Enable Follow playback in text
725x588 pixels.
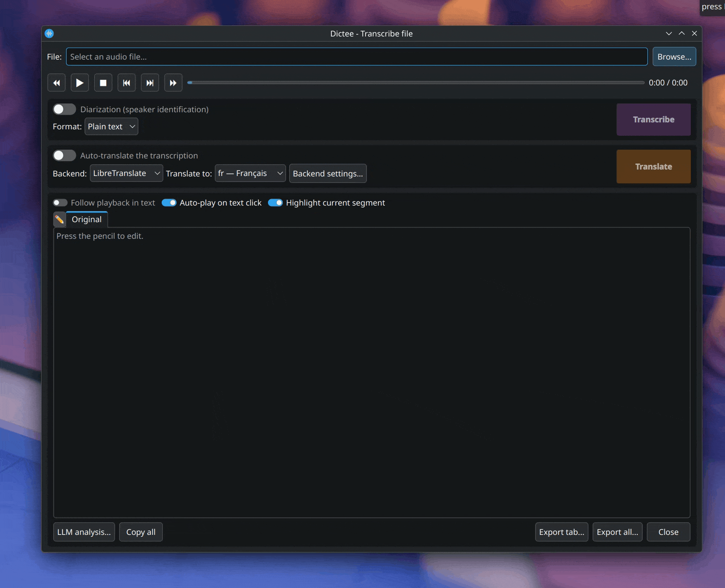[60, 203]
